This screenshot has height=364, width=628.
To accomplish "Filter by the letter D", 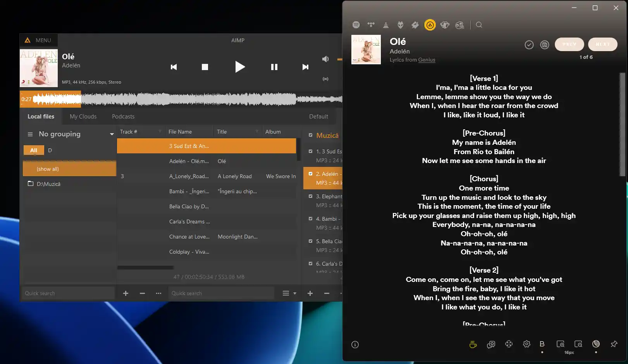I will pos(50,150).
